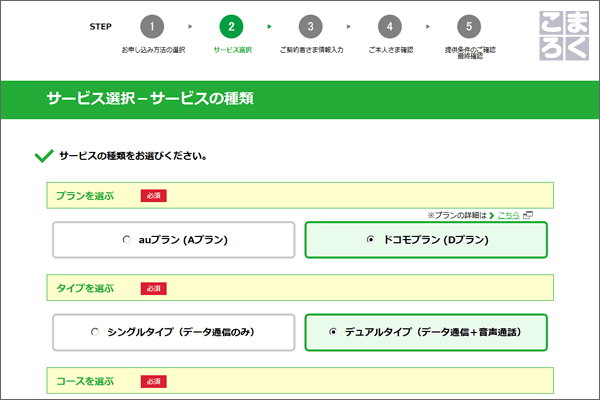Click the green サービス選択 step label

(x=233, y=50)
